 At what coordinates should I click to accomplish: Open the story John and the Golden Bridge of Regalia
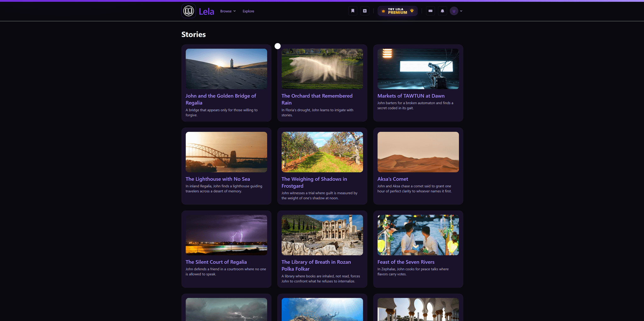pos(220,99)
